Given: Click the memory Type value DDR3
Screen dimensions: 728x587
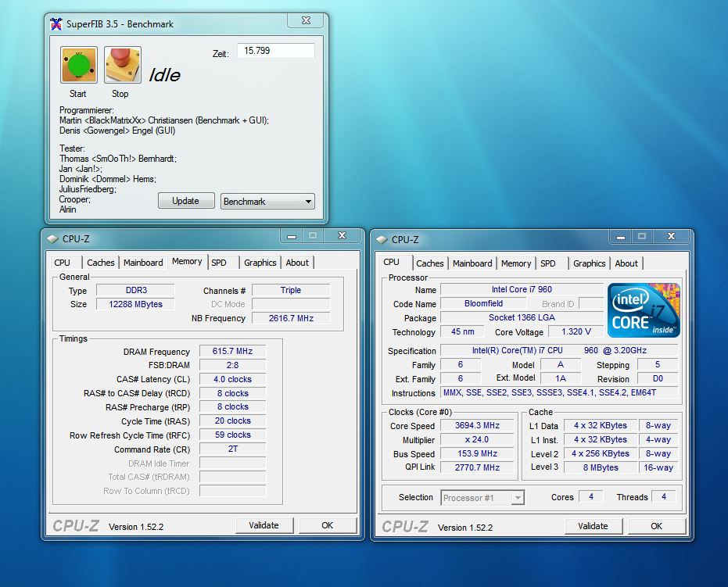Looking at the screenshot, I should [x=135, y=291].
